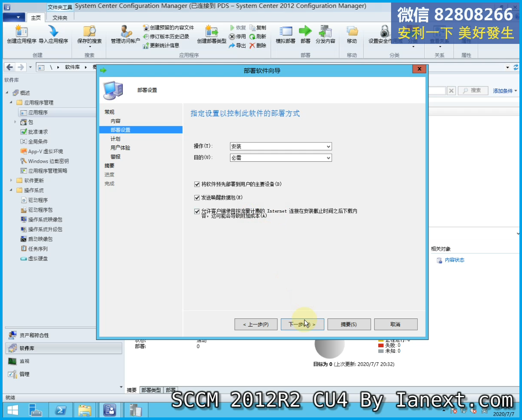
Task: Uncheck the metered Internet connection checkbox
Action: coord(197,211)
